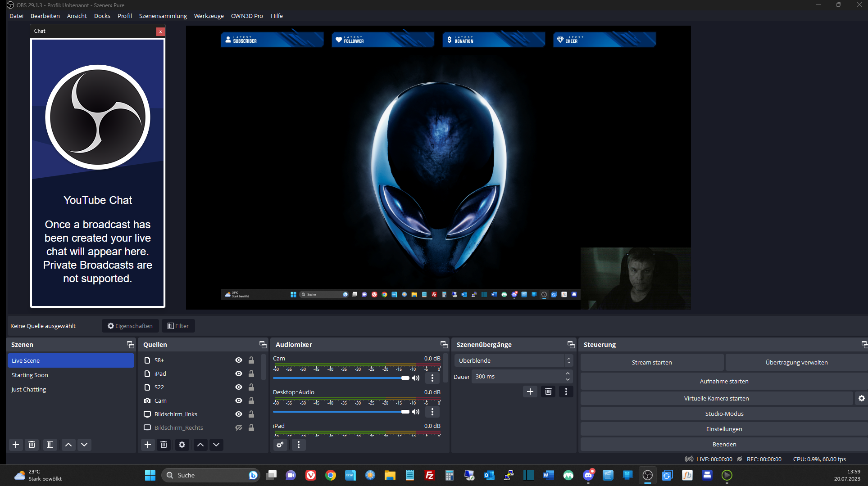Click the taskbar Suche search box
Screen dimensions: 868x486
point(210,475)
